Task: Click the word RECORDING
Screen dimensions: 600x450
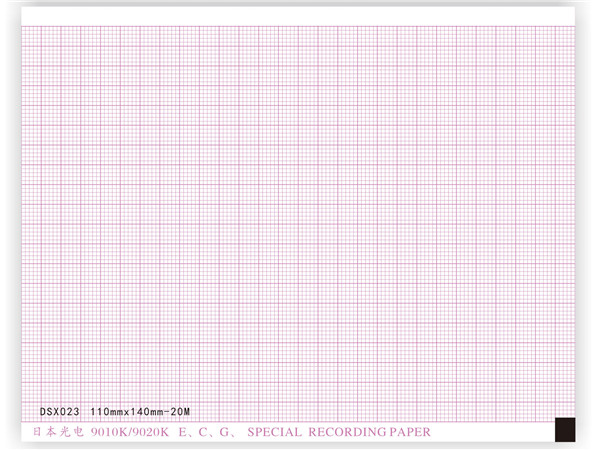Action: pyautogui.click(x=350, y=432)
